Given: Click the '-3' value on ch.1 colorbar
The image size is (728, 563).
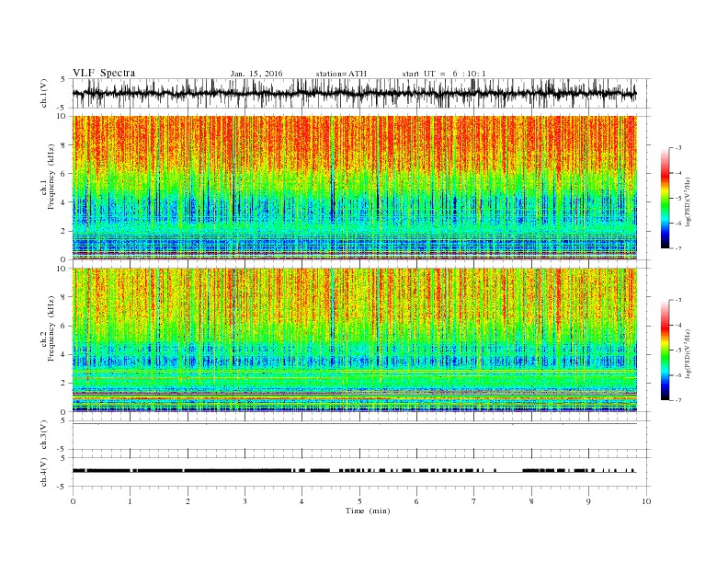Looking at the screenshot, I should click(x=678, y=148).
